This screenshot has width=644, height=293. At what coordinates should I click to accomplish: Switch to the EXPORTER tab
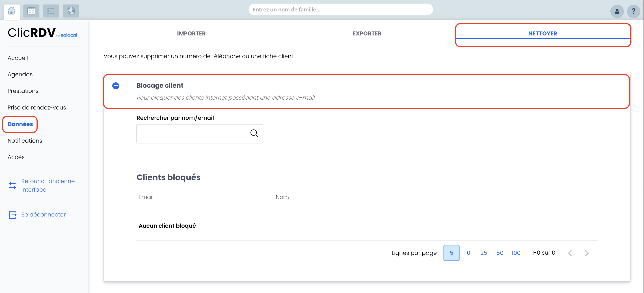pyautogui.click(x=367, y=33)
